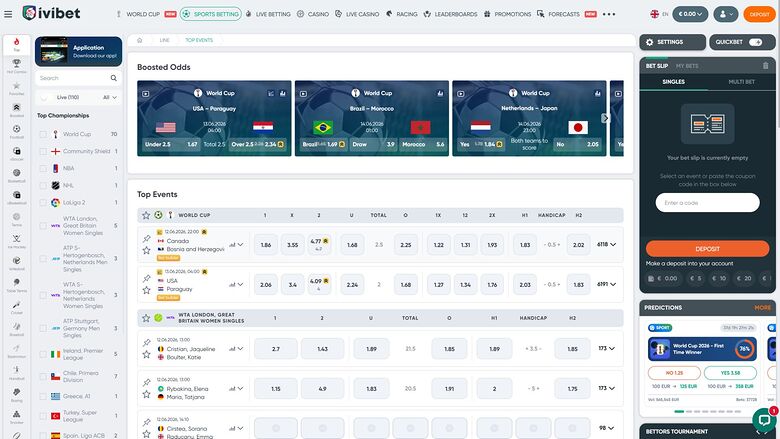This screenshot has width=780, height=439.
Task: Check the LaLiga 2 checkbox
Action: pos(43,202)
